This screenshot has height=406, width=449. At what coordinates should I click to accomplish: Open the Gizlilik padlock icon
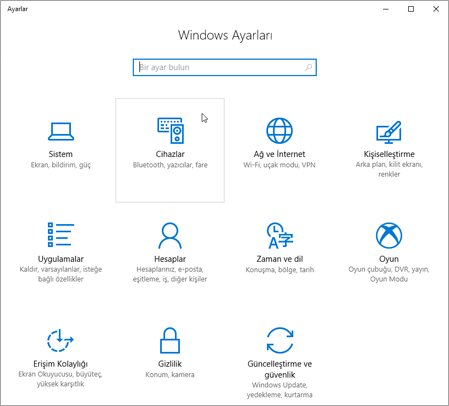pos(170,340)
